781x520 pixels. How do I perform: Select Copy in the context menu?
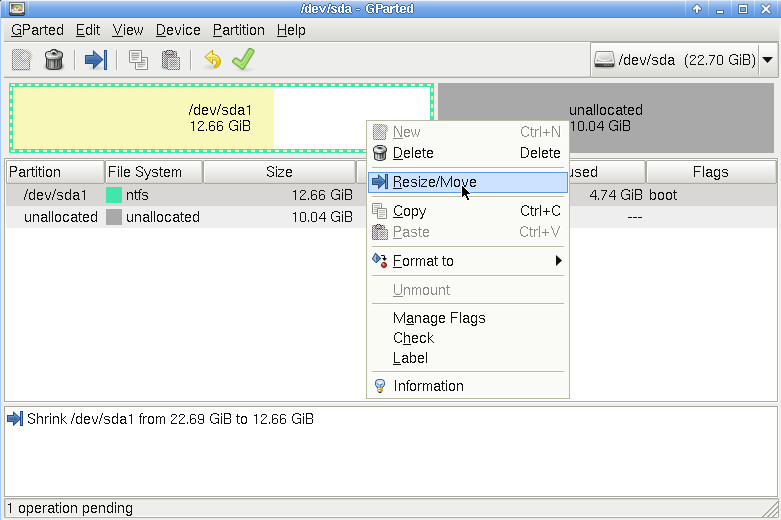[468, 211]
